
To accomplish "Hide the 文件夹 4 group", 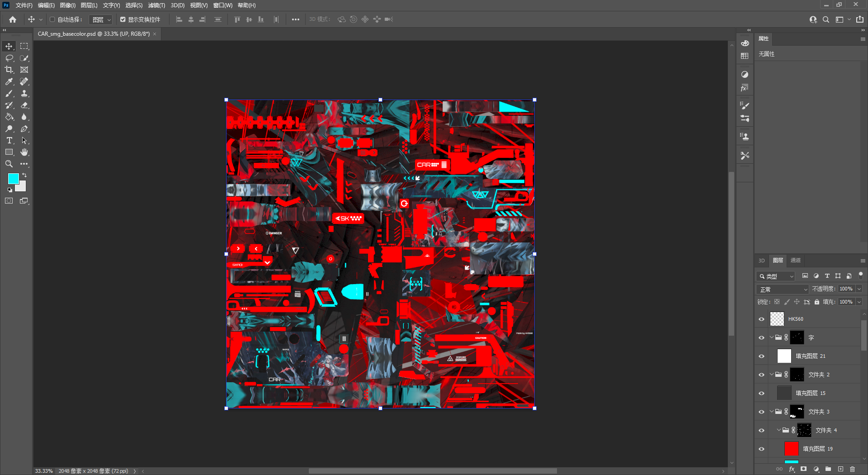I will coord(761,430).
